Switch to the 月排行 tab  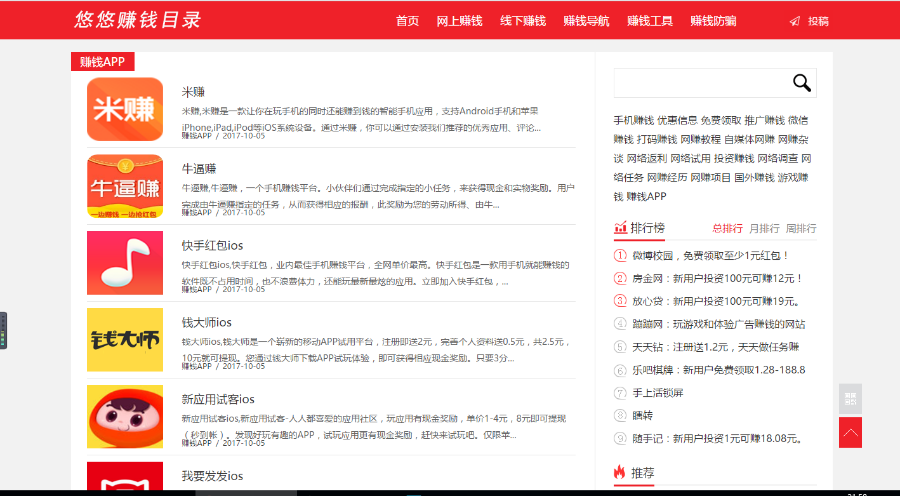[x=764, y=228]
